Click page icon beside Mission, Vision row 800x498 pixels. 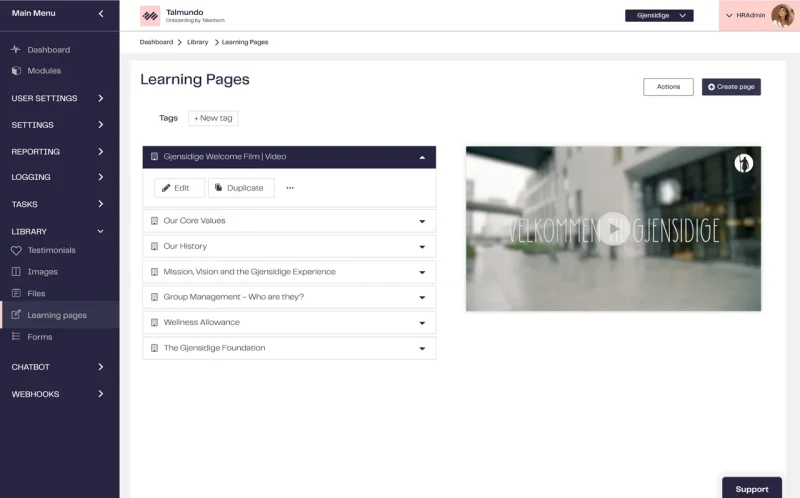point(154,272)
